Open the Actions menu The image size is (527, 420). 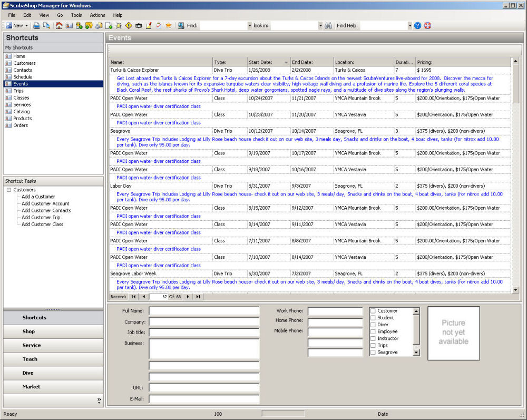click(x=97, y=15)
